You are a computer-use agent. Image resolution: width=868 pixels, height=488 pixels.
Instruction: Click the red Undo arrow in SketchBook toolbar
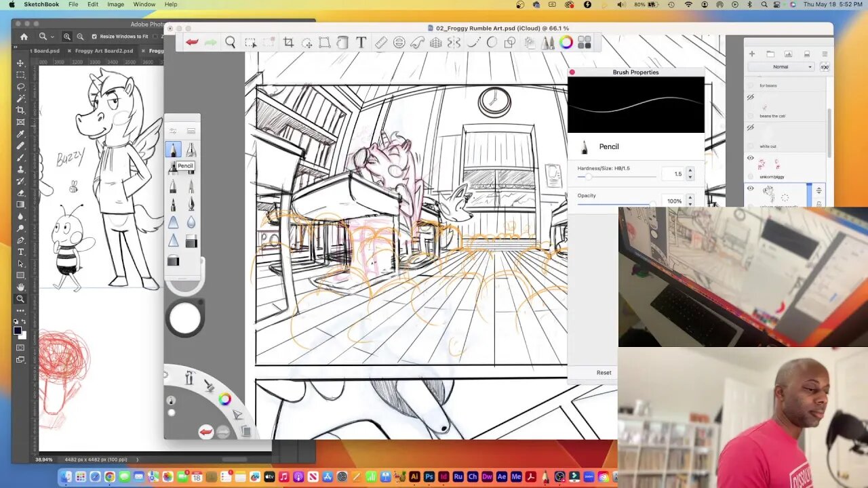click(x=192, y=43)
